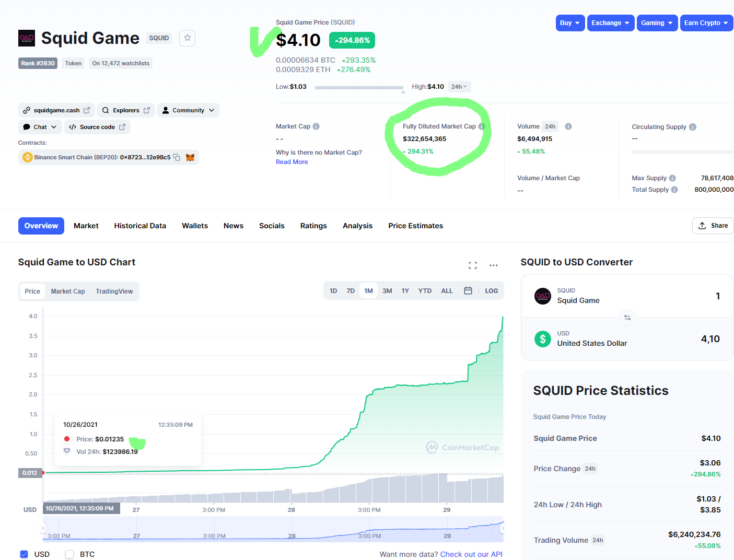Expand chart to fullscreen
Viewport: 734px width, 560px height.
tap(473, 265)
